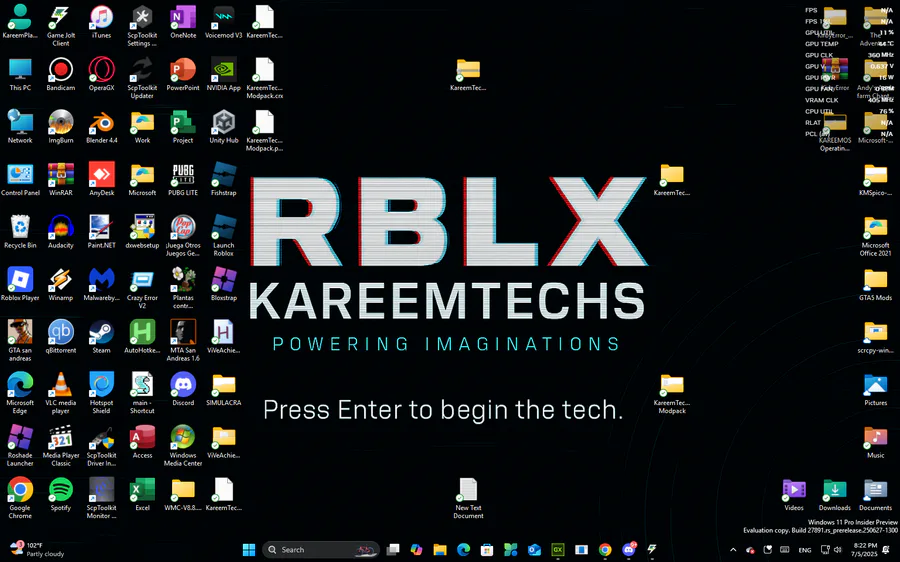900x562 pixels.
Task: Open the Pictures folder
Action: 875,389
